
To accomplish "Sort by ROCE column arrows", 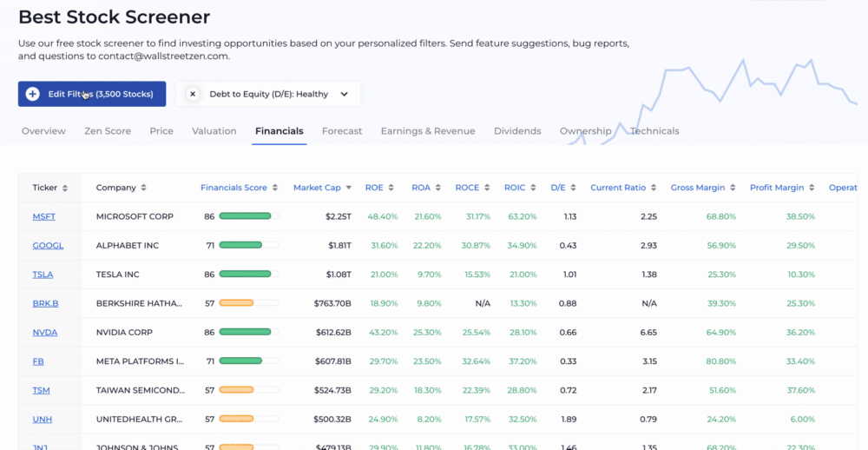I will [487, 188].
